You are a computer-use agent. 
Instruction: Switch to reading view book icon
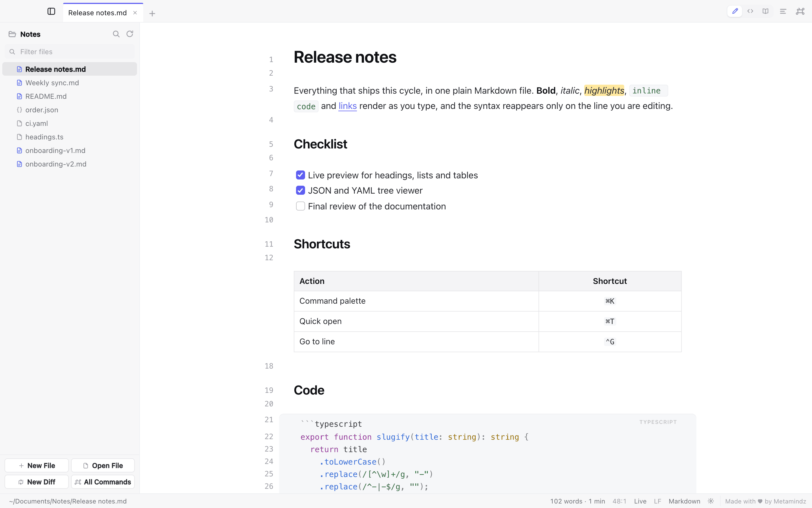[765, 11]
